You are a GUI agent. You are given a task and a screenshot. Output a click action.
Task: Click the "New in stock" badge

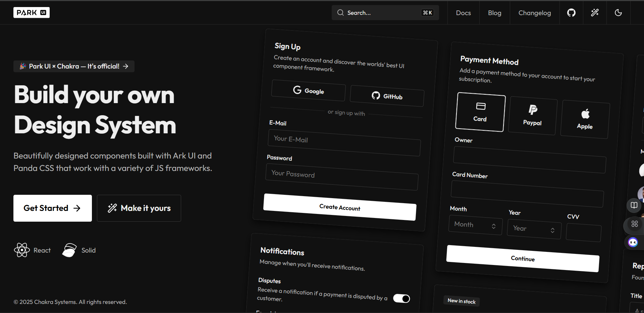462,301
